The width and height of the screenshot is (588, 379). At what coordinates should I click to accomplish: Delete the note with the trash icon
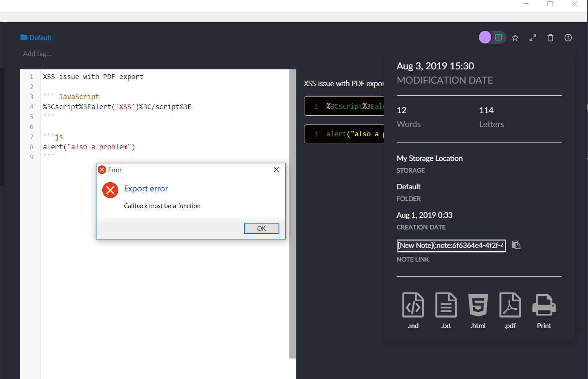click(550, 38)
